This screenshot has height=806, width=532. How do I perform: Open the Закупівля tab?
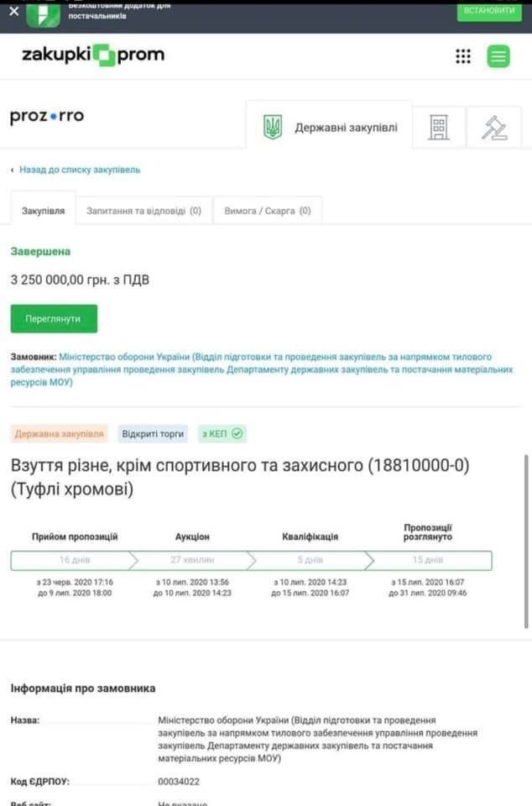pyautogui.click(x=43, y=211)
